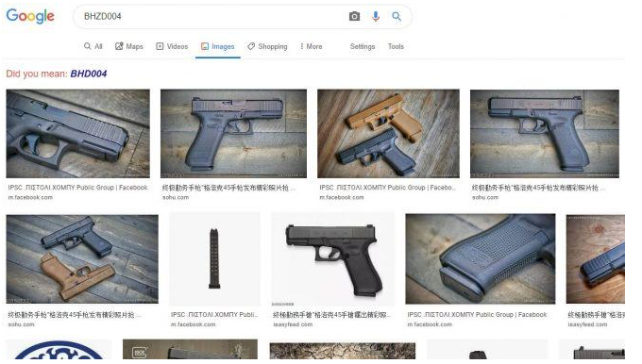Open third-row thumbnail with GLOCK logo

(x=190, y=349)
